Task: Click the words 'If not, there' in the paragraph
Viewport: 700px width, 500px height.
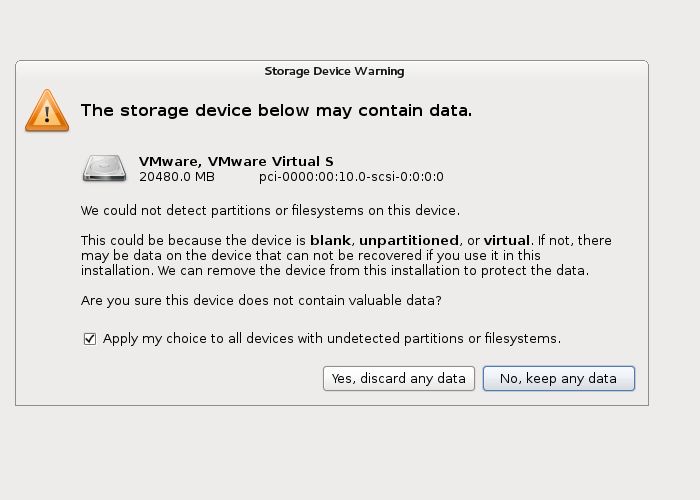Action: [x=575, y=240]
